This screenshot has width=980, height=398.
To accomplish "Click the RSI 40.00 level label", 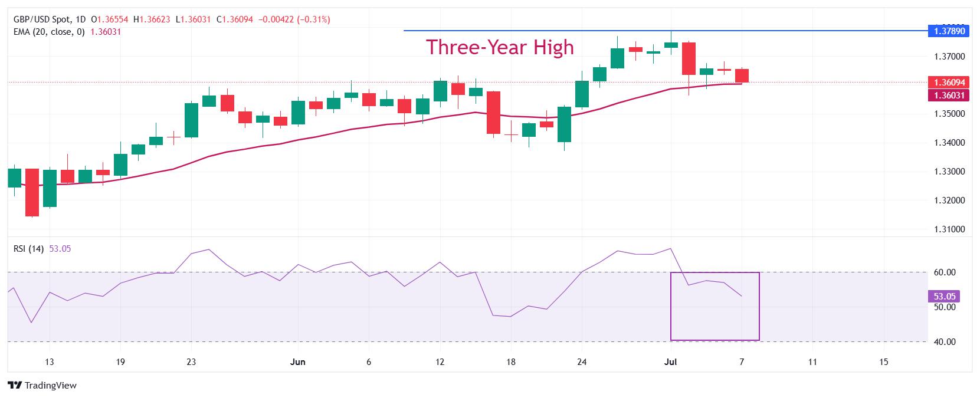I will 951,342.
